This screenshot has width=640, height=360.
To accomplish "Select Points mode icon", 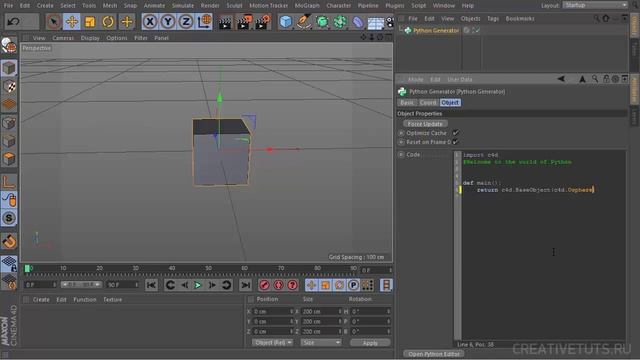I will (9, 122).
